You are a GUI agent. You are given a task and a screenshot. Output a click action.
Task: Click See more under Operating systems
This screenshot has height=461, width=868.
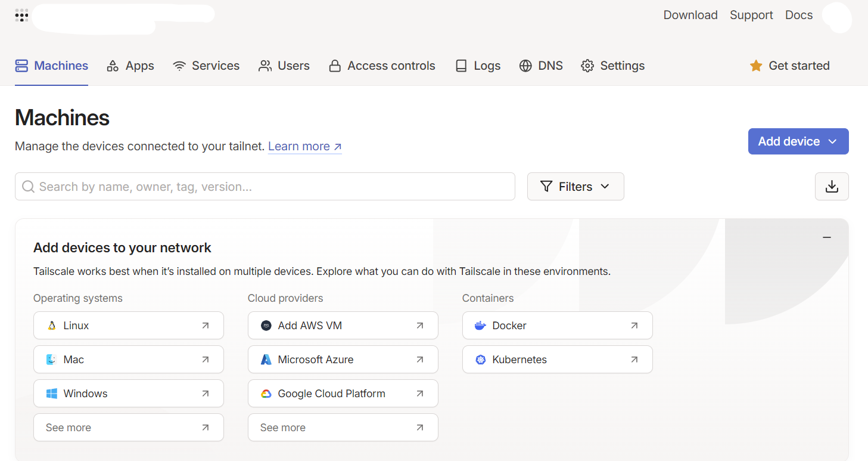coord(128,428)
